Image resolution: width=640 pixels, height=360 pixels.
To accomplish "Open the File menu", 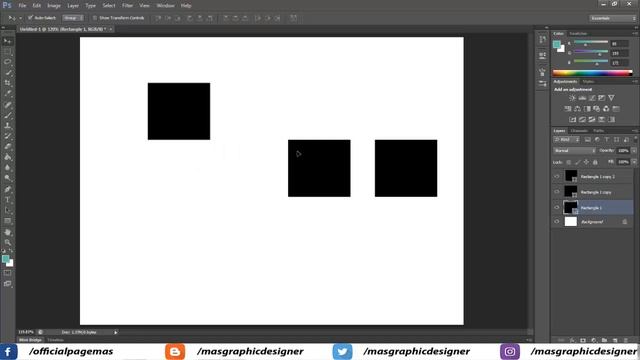I will click(x=22, y=6).
